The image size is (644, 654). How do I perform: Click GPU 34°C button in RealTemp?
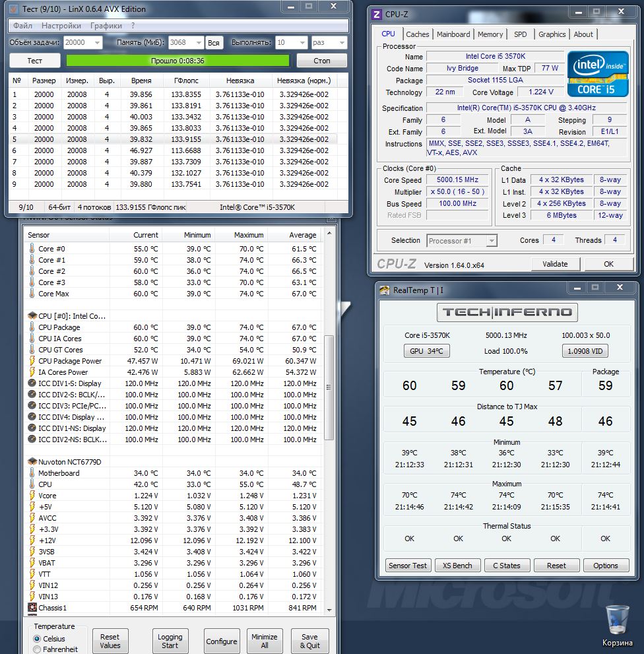(426, 351)
